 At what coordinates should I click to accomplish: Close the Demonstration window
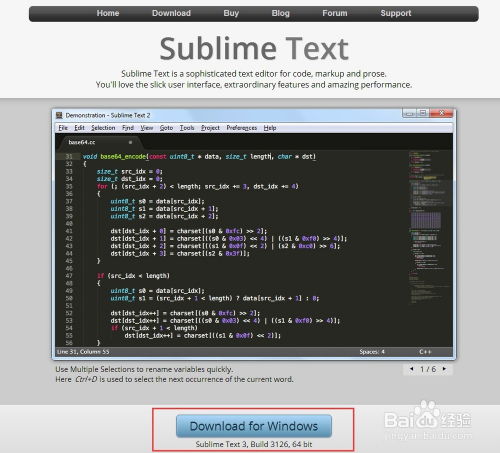coord(442,113)
